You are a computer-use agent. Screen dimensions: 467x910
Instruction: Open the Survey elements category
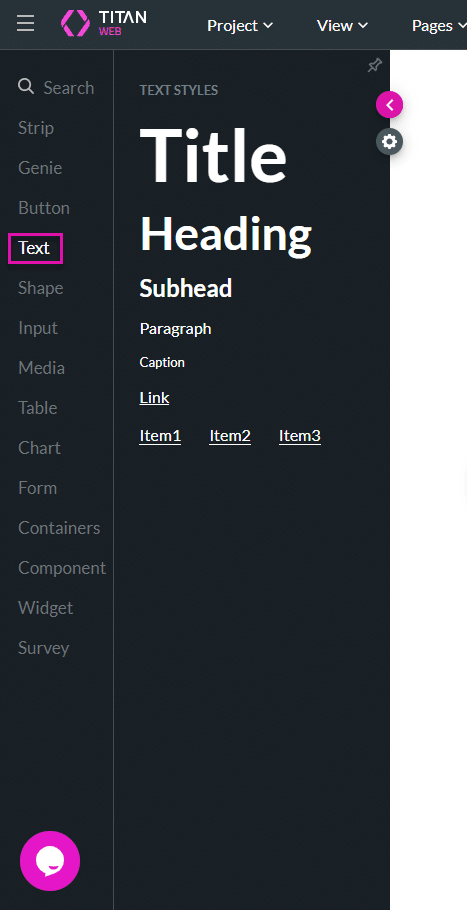44,648
